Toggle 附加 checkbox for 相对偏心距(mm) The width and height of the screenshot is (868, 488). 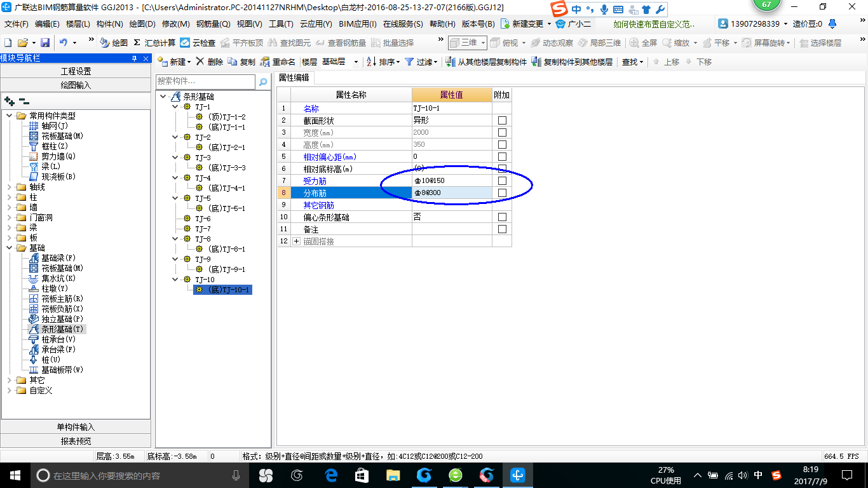click(x=502, y=156)
